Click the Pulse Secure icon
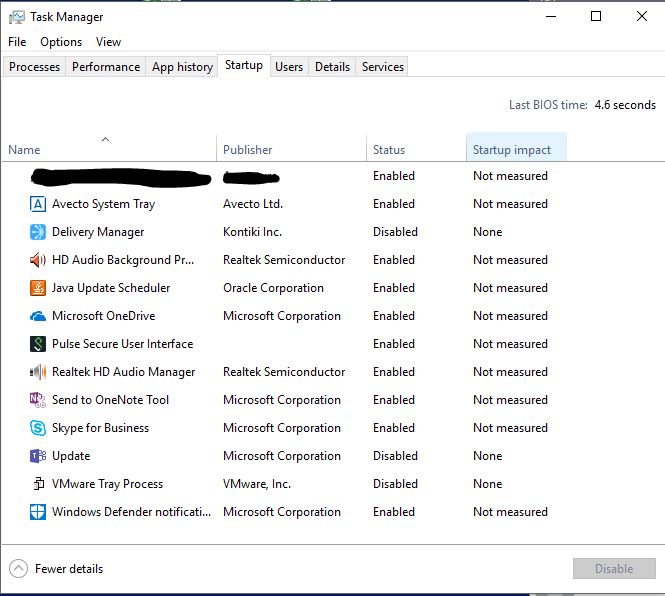The height and width of the screenshot is (596, 665). point(38,344)
